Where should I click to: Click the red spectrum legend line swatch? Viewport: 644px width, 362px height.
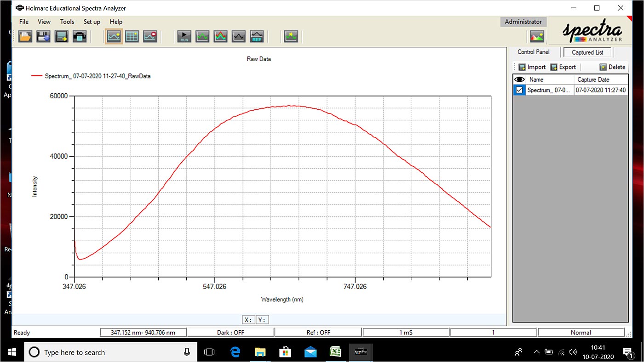36,76
